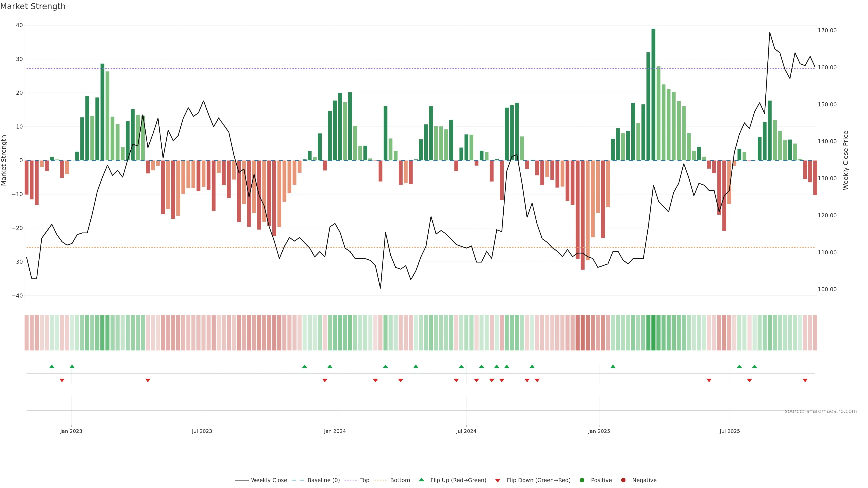Screen dimensions: 868x488
Task: Click the source: sharemaestro.com text
Action: [821, 411]
